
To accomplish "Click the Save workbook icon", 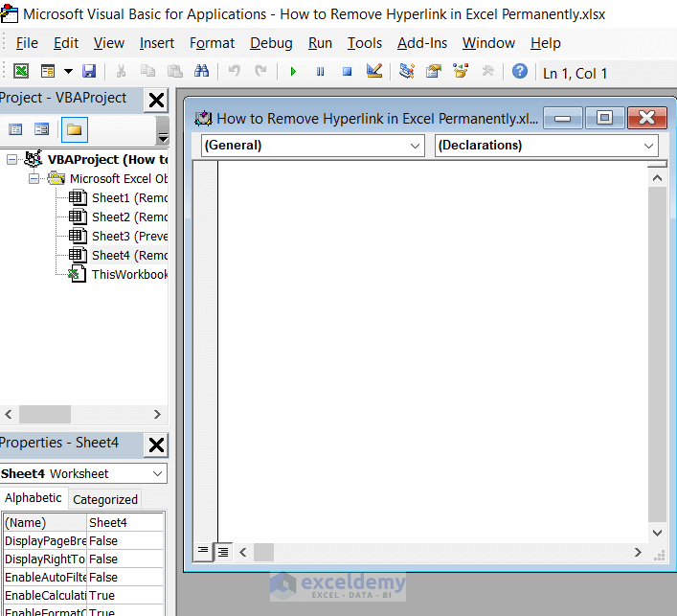I will click(x=89, y=71).
